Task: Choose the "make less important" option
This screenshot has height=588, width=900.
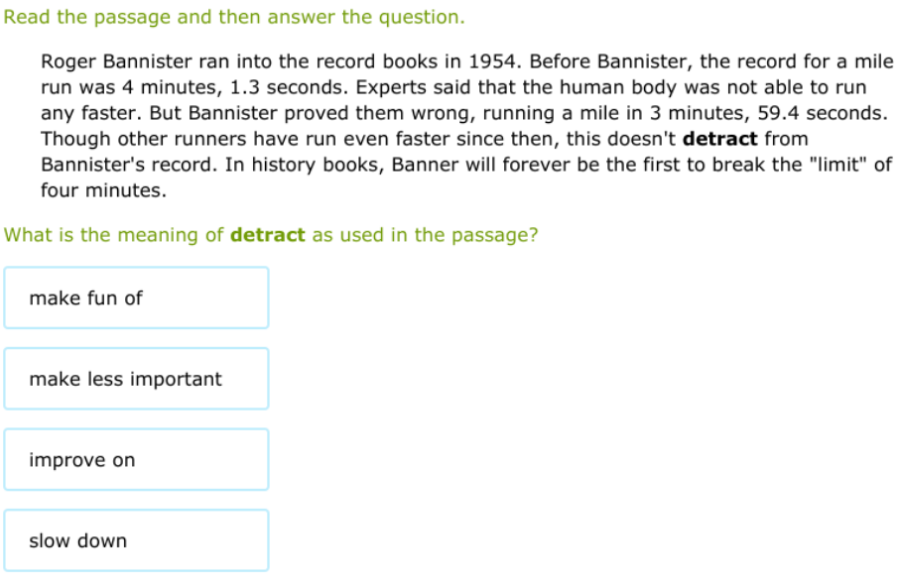Action: [136, 379]
